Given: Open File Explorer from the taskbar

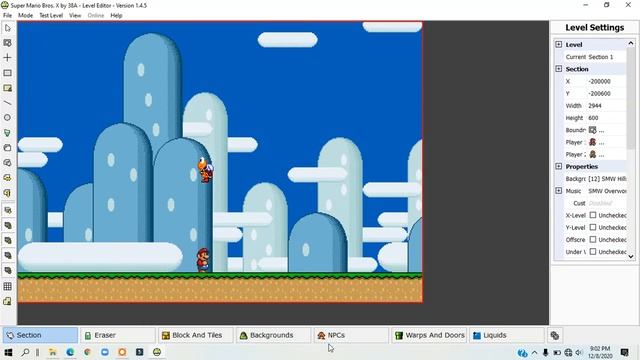Looking at the screenshot, I should (53, 352).
